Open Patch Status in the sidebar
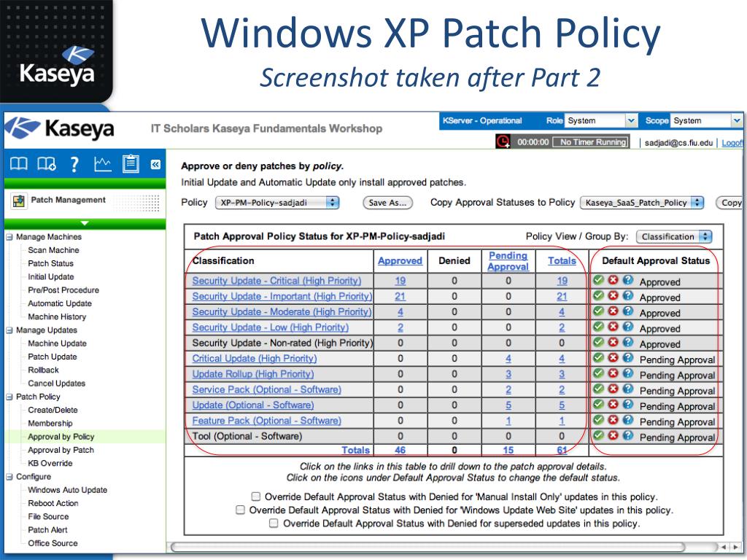747x560 pixels. click(50, 263)
